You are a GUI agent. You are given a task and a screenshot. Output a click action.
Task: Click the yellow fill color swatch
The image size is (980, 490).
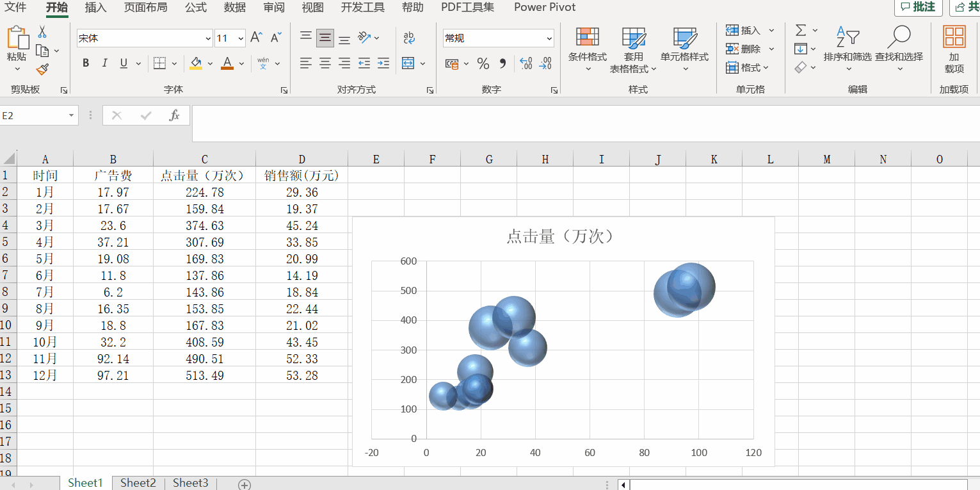196,63
